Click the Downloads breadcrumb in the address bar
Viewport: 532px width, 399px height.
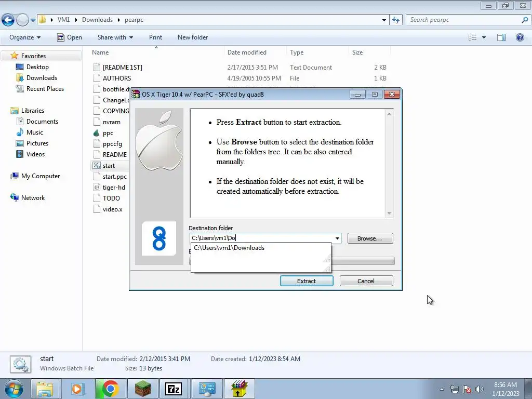(x=97, y=20)
